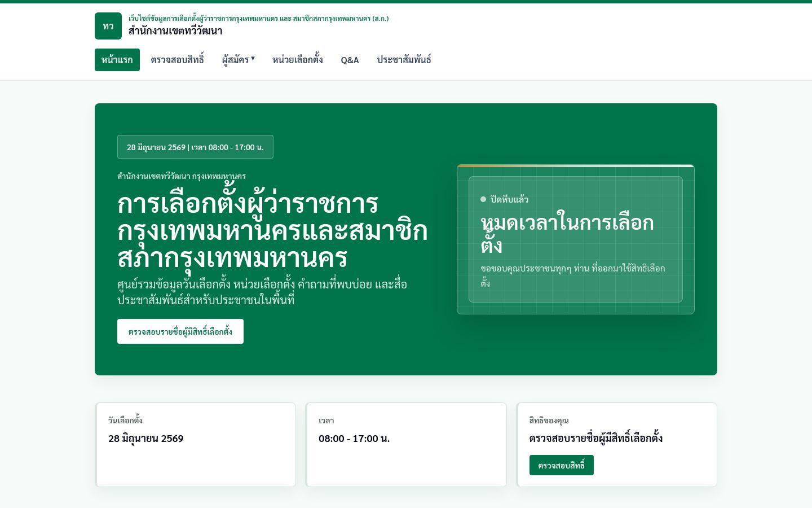This screenshot has width=812, height=508.
Task: Open the หน่วยเลือกตั้ง menu item
Action: [298, 60]
